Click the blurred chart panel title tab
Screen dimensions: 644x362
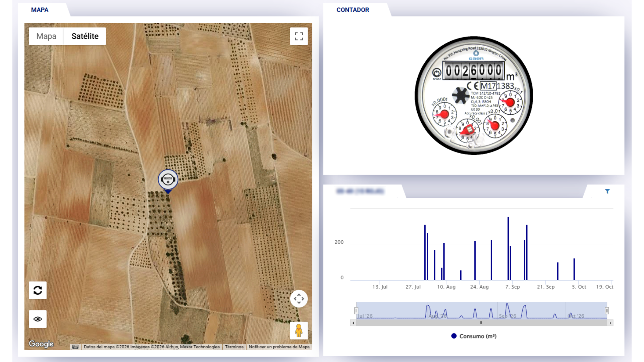click(x=360, y=191)
